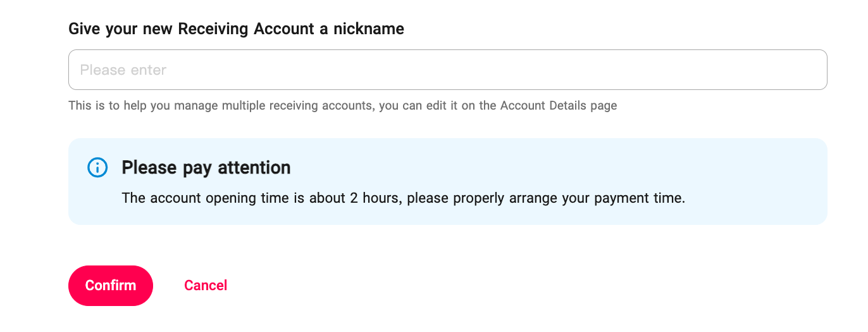The image size is (868, 332).
Task: Click the nickname section heading text
Action: coord(236,29)
